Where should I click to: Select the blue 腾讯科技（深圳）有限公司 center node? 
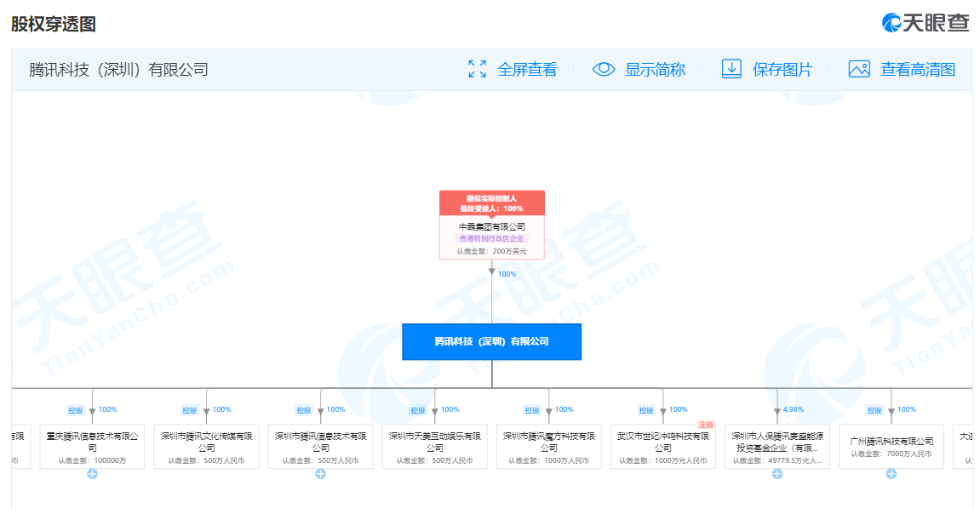492,342
